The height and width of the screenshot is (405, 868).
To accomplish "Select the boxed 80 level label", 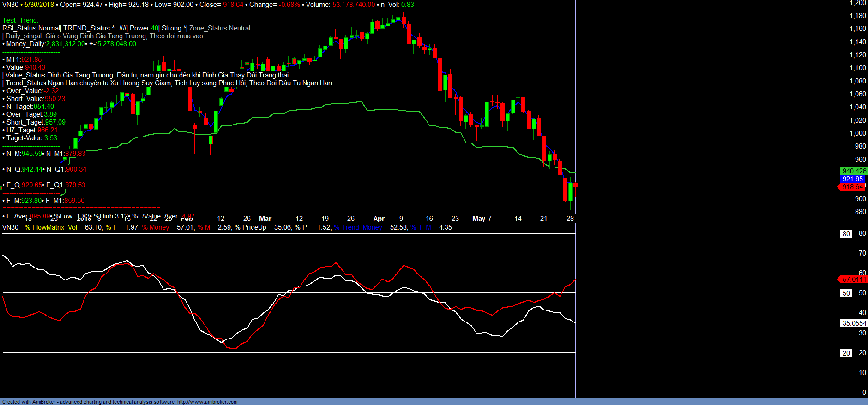I will point(846,234).
